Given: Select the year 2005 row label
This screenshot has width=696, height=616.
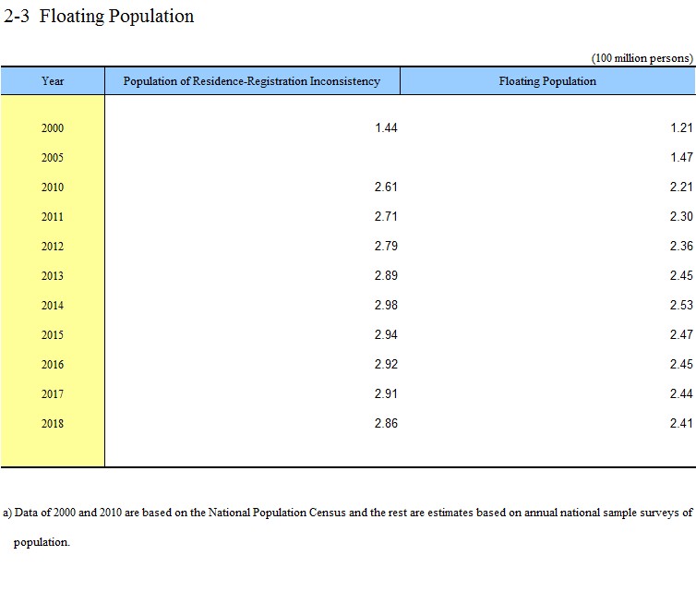Looking at the screenshot, I should (53, 158).
